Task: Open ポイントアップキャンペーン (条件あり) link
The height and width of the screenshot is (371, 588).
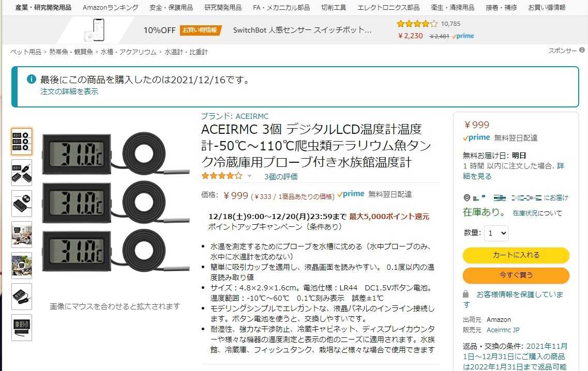Action: tap(275, 227)
